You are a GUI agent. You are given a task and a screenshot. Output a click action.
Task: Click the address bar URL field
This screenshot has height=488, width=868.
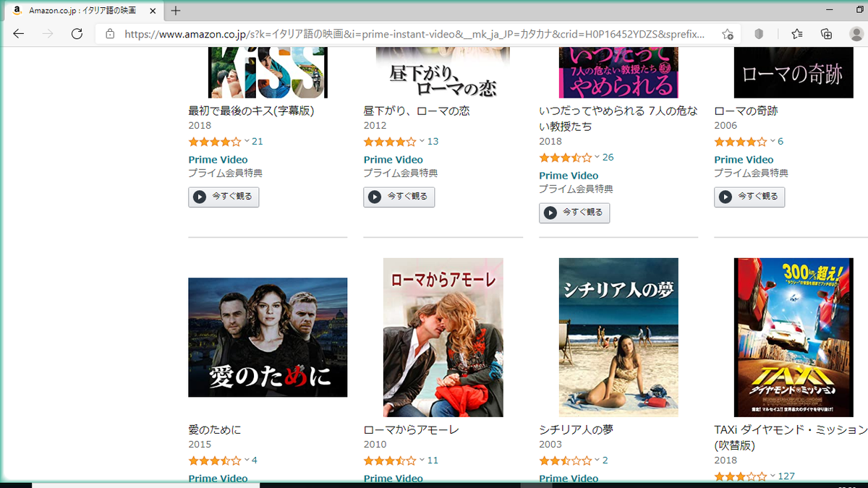[414, 34]
